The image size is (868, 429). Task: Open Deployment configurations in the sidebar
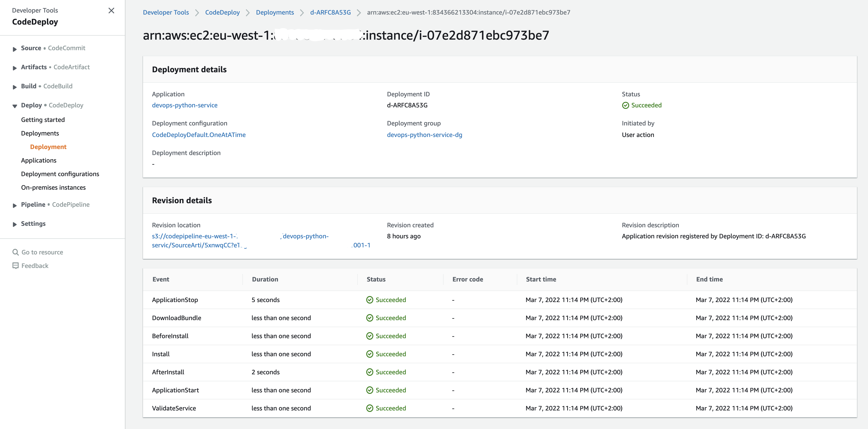click(x=60, y=174)
